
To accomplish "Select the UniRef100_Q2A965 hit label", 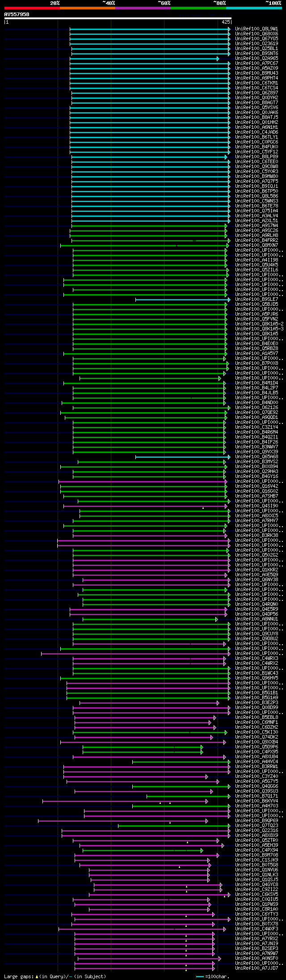I will (257, 59).
